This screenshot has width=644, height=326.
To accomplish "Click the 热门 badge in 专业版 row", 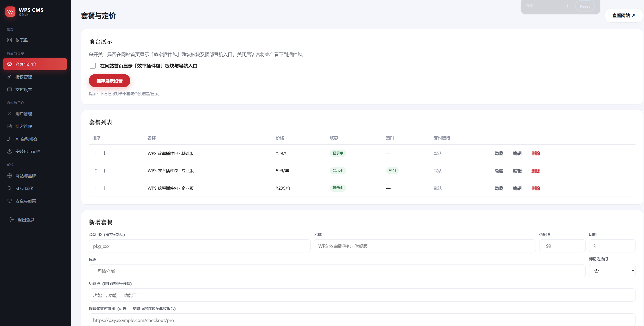I will 392,171.
